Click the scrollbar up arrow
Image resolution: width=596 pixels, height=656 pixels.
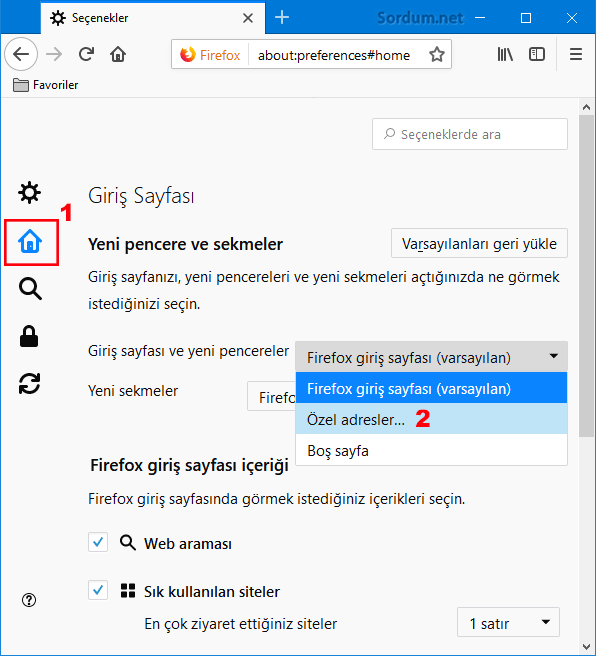click(x=586, y=107)
